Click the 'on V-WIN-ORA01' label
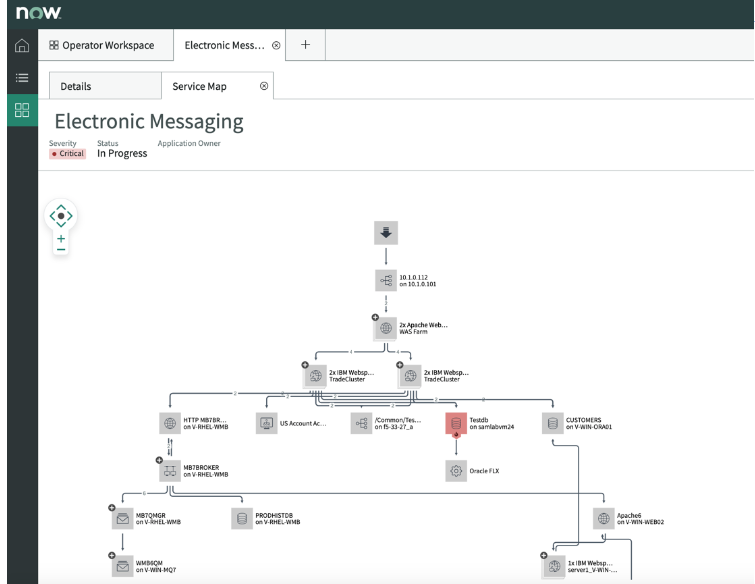755x584 pixels. (589, 427)
